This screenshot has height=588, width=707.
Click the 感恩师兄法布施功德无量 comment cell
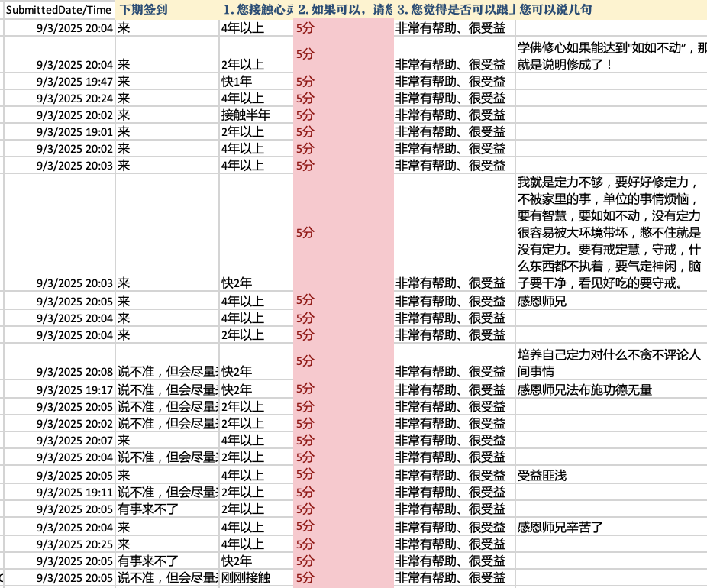611,389
